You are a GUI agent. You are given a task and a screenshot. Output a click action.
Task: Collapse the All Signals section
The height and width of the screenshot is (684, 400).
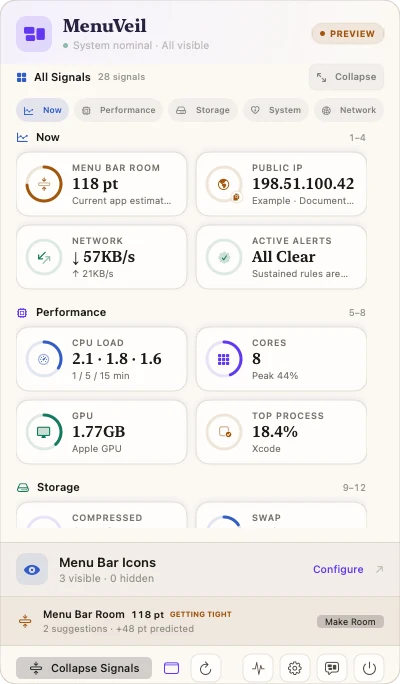(x=346, y=77)
